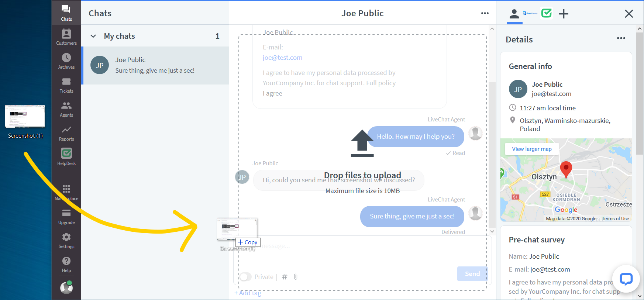Open Reports from the sidebar
Image resolution: width=644 pixels, height=300 pixels.
66,133
